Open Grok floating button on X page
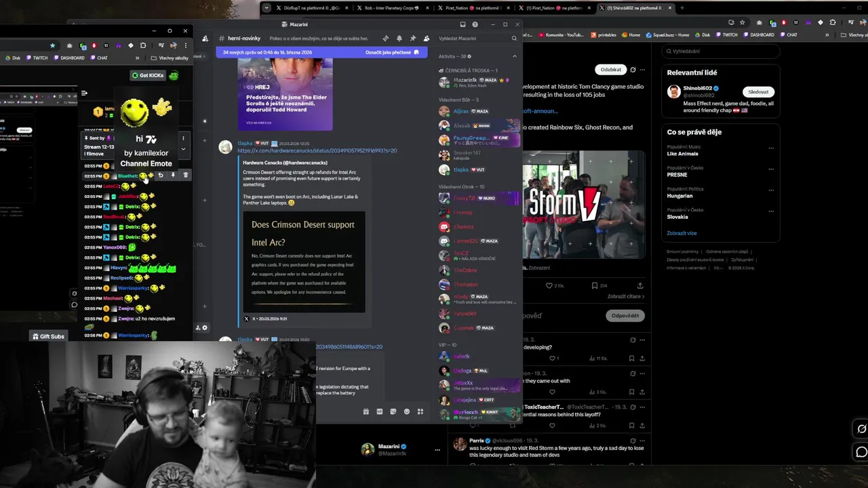This screenshot has height=488, width=868. (861, 428)
